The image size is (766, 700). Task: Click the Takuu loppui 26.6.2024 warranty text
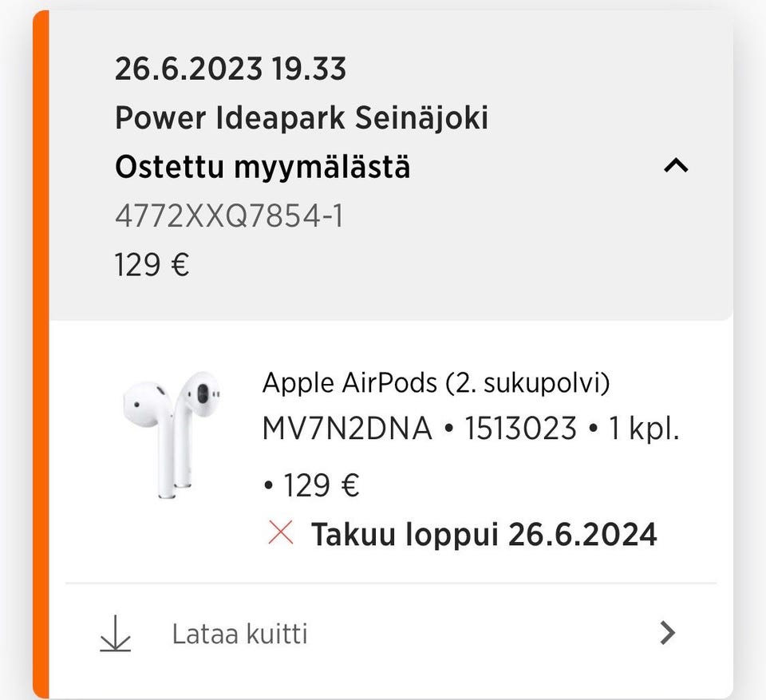click(484, 534)
